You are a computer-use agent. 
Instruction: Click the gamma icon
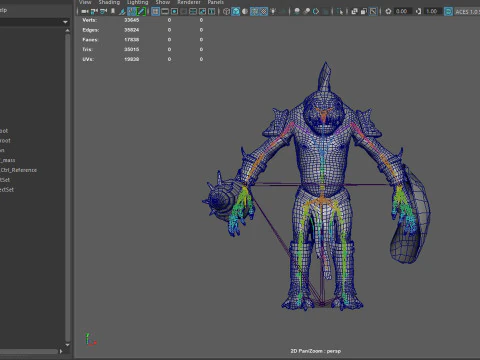coord(418,11)
